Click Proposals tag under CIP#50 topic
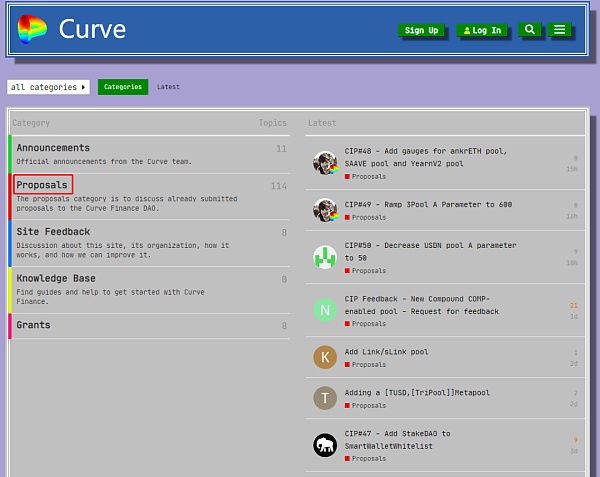 (x=368, y=270)
